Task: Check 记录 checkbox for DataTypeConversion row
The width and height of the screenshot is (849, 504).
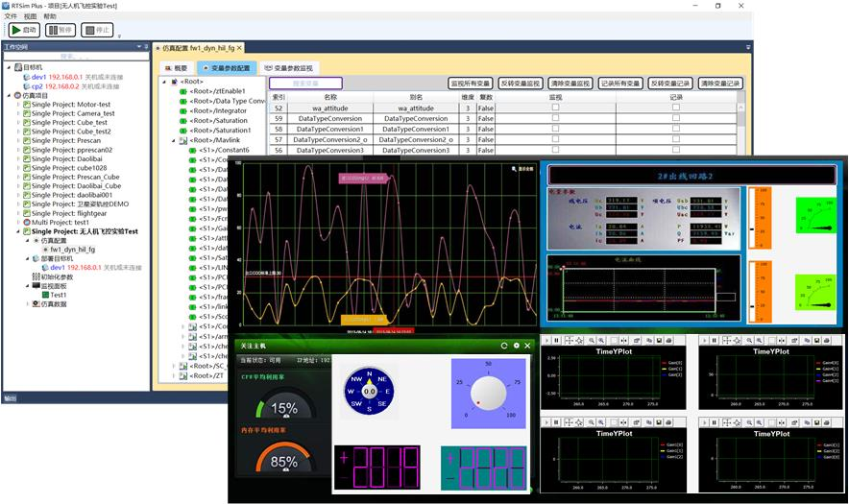Action: pyautogui.click(x=676, y=119)
